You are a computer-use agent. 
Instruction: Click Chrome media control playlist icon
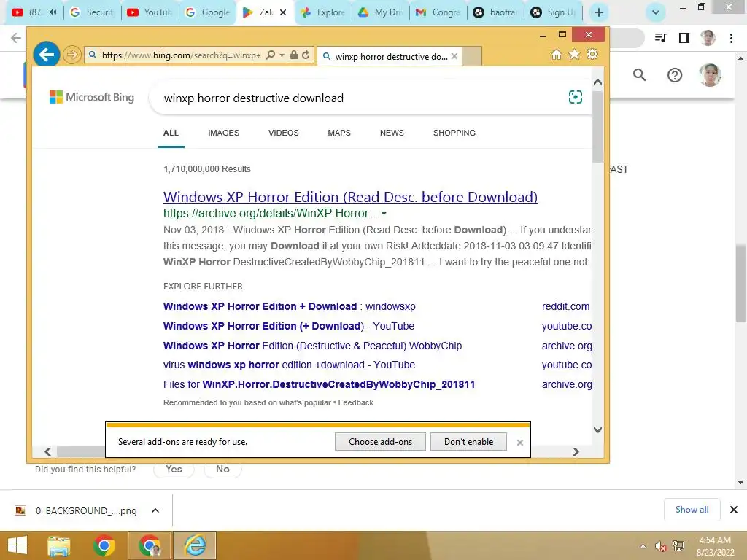point(661,38)
